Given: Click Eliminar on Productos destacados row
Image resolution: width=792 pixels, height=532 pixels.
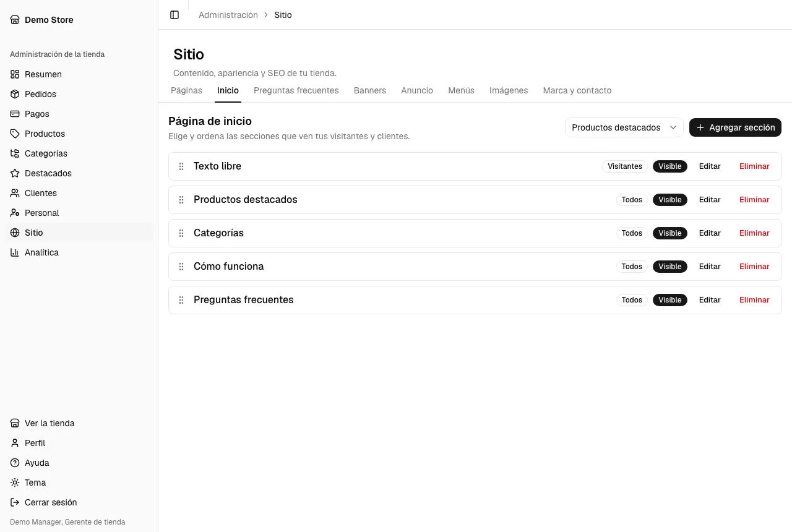Looking at the screenshot, I should pyautogui.click(x=754, y=200).
